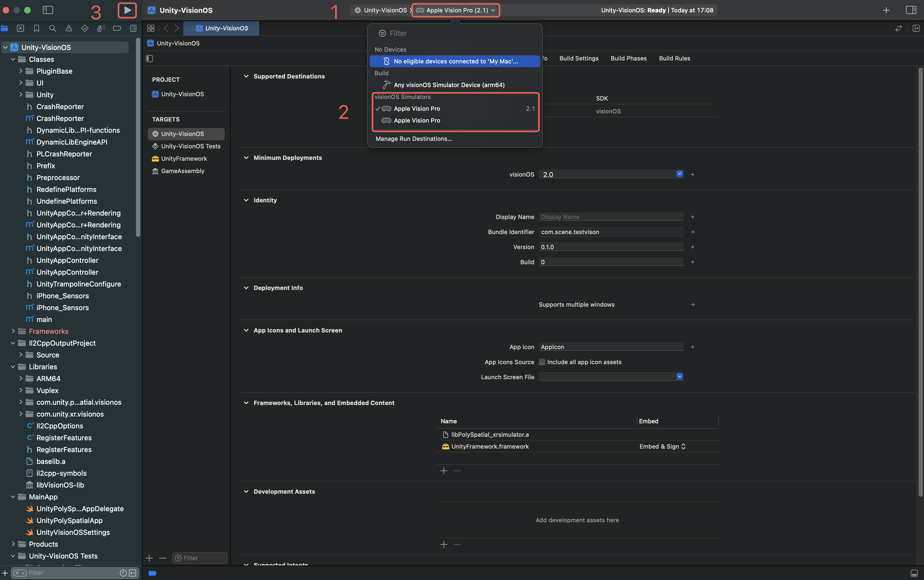Open Manage Run Destinations...
The image size is (924, 580).
(413, 138)
